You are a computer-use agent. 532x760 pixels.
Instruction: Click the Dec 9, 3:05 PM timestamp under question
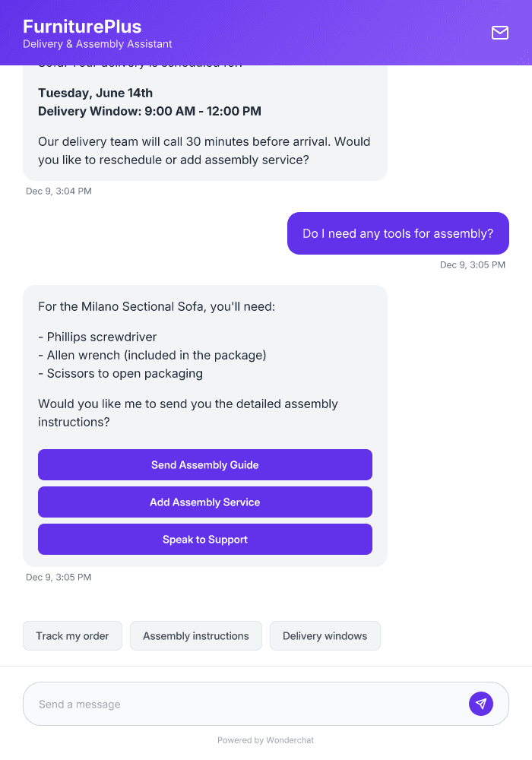tap(472, 264)
